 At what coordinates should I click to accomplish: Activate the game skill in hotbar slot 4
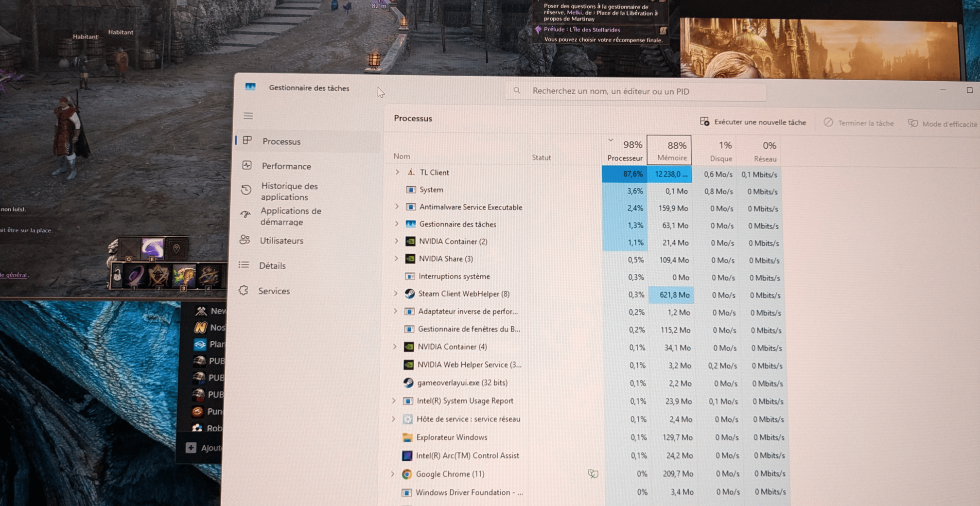pos(209,276)
